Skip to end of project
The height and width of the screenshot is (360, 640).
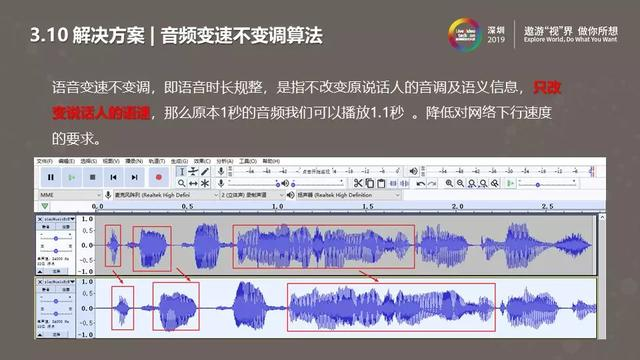(134, 177)
